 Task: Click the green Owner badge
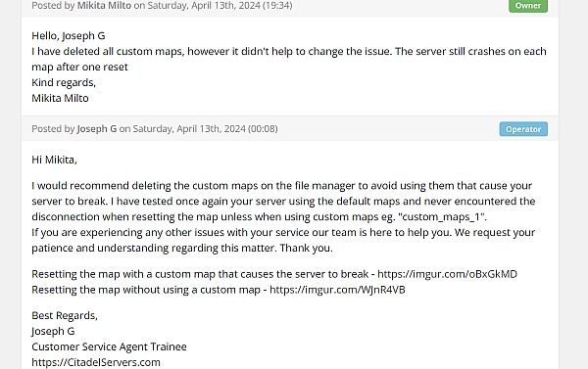pos(528,6)
